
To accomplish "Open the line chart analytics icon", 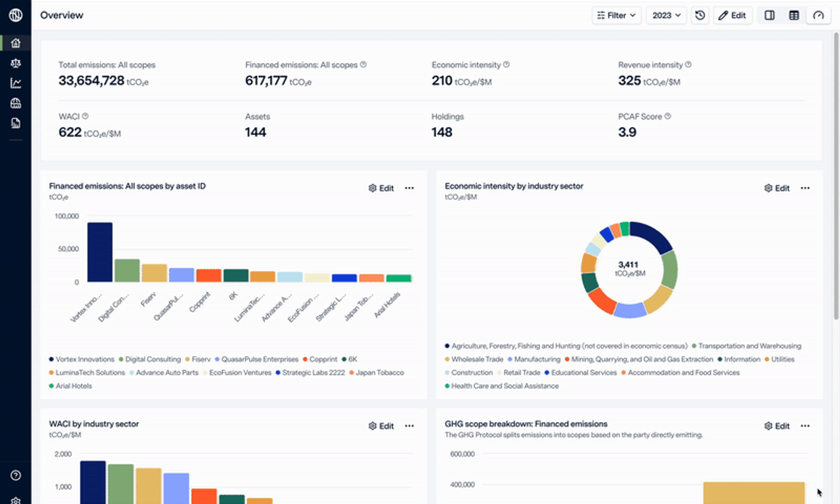I will [16, 83].
